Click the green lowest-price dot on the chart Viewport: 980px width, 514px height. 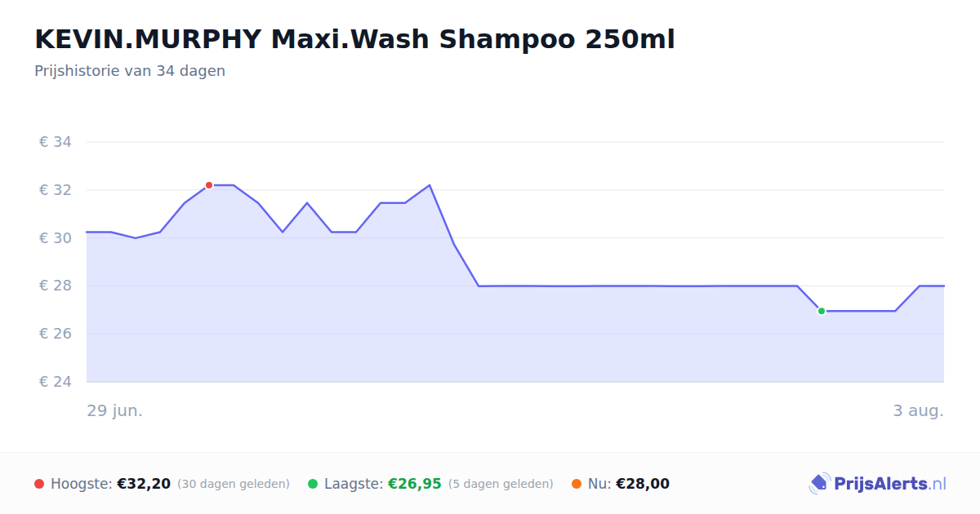tap(822, 311)
